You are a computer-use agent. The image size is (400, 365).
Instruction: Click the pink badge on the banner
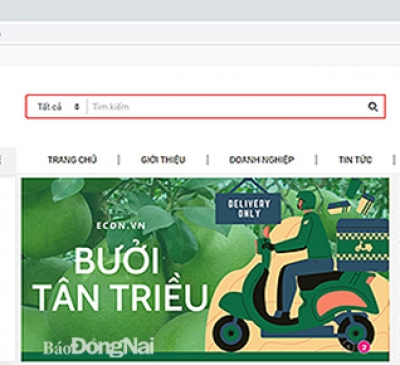[364, 347]
